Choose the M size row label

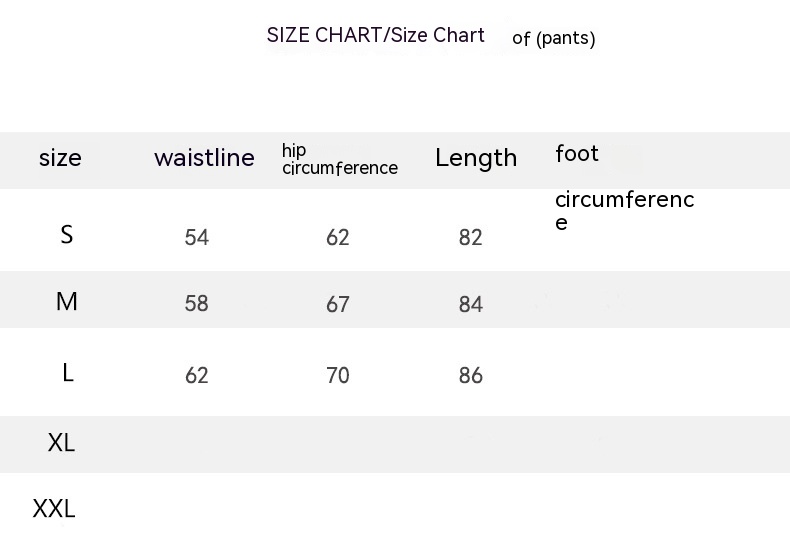(x=67, y=302)
